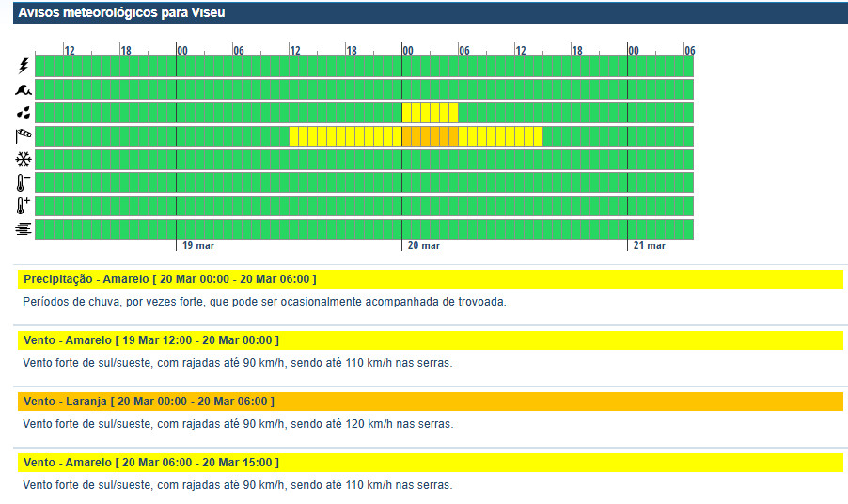Image resolution: width=848 pixels, height=504 pixels.
Task: Click the orange wind segment on the timeline
Action: [x=430, y=136]
